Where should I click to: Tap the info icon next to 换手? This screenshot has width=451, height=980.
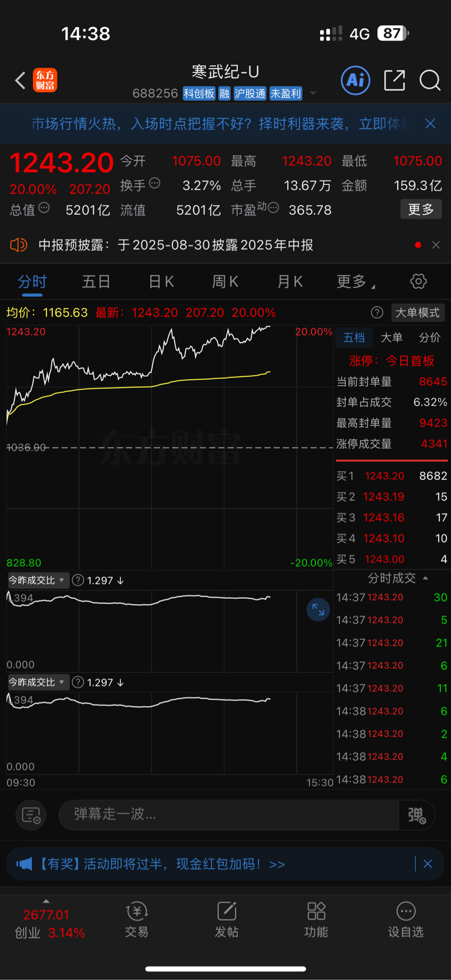pos(154,183)
